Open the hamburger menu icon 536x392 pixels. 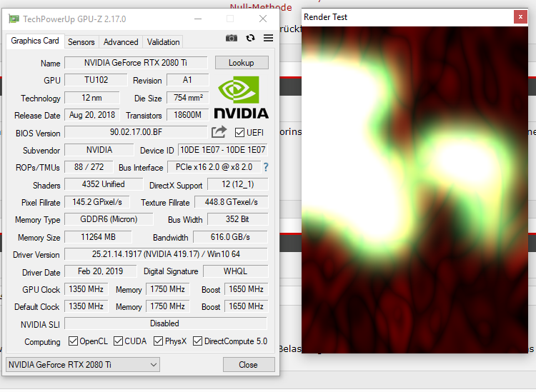[x=268, y=38]
